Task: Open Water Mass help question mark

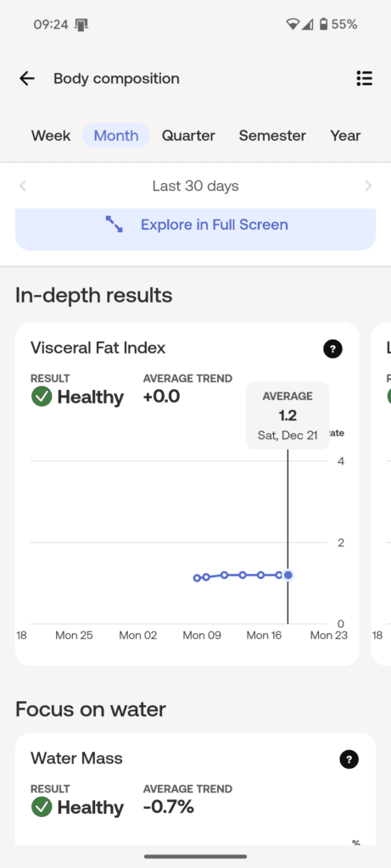Action: (x=349, y=759)
